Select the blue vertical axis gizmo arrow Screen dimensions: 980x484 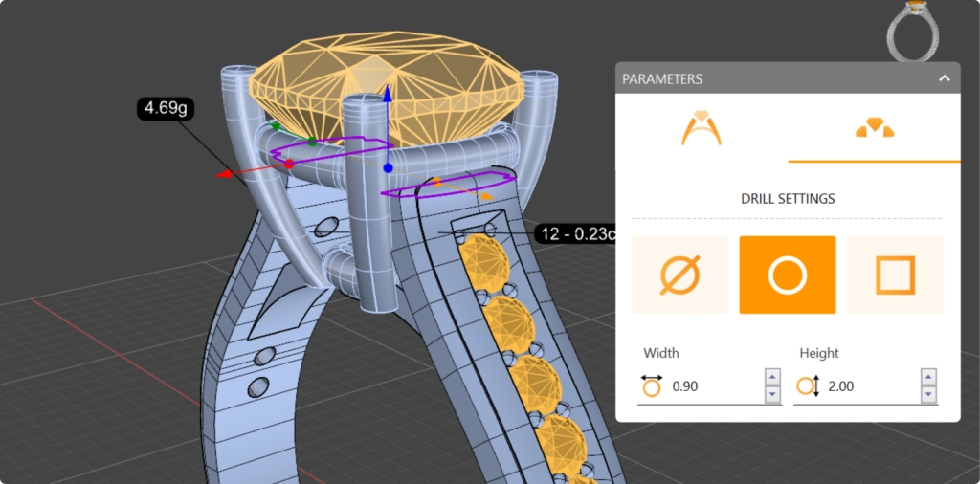[388, 97]
